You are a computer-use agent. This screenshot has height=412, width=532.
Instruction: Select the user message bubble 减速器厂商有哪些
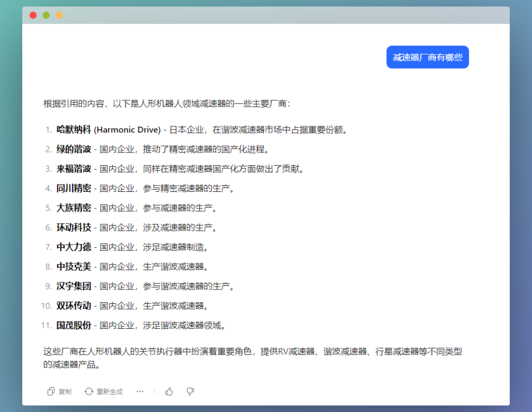[427, 57]
